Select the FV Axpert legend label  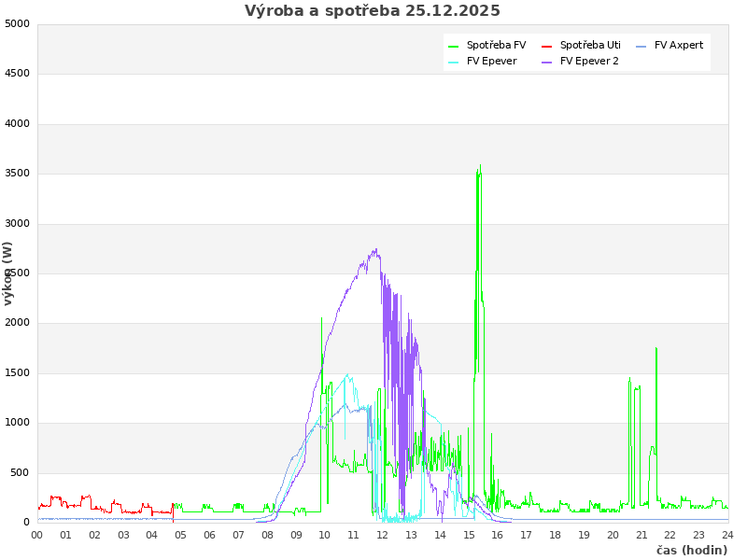point(679,45)
